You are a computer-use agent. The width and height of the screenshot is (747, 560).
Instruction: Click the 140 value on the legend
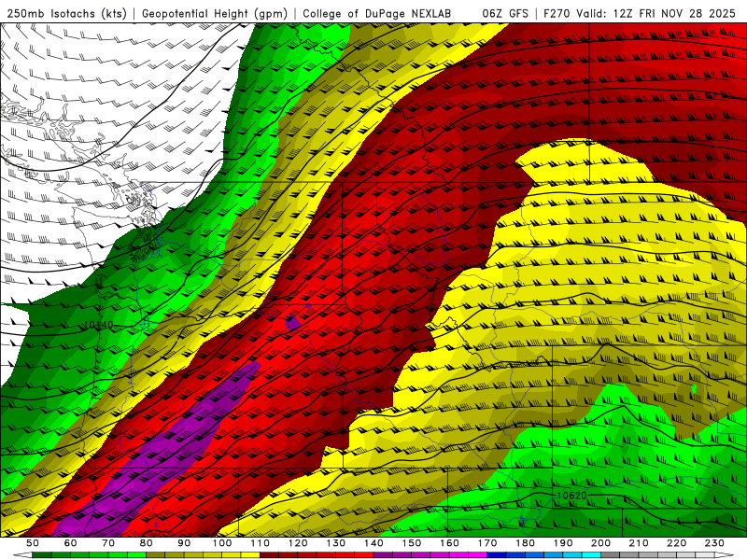[x=373, y=543]
